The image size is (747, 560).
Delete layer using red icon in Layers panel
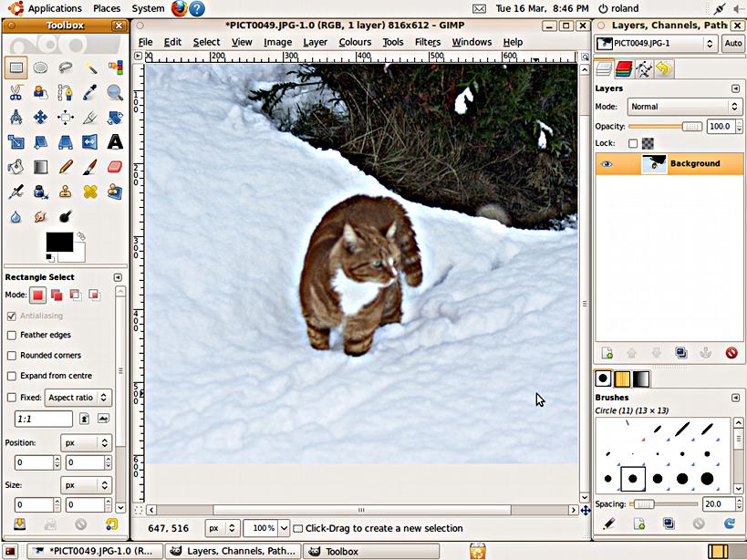tap(731, 353)
